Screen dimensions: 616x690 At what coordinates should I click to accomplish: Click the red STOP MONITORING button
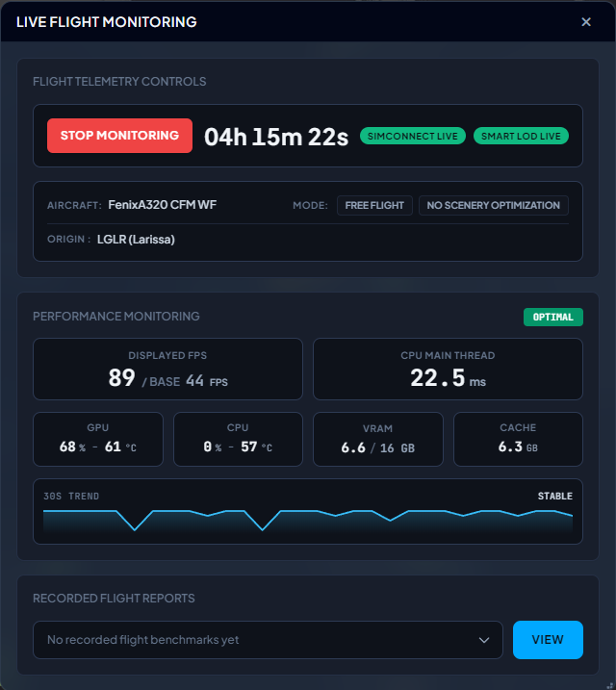pos(119,136)
